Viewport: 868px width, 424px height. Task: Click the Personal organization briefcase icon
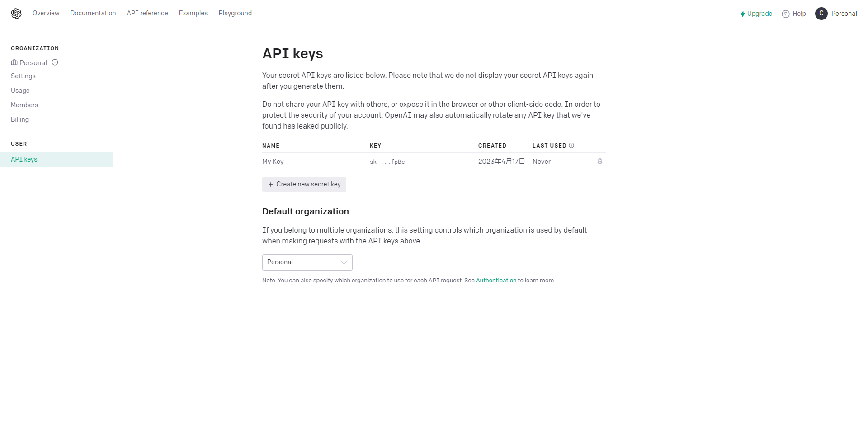tap(14, 62)
